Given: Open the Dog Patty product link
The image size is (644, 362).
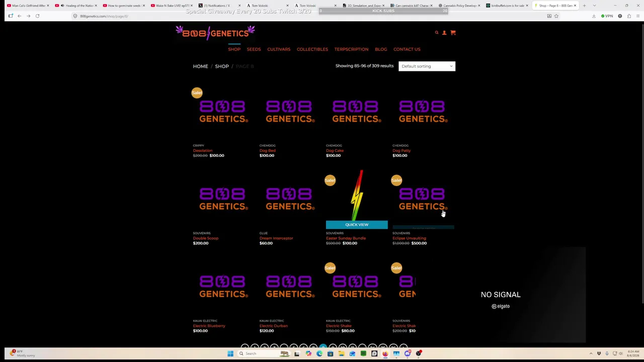Looking at the screenshot, I should point(401,150).
